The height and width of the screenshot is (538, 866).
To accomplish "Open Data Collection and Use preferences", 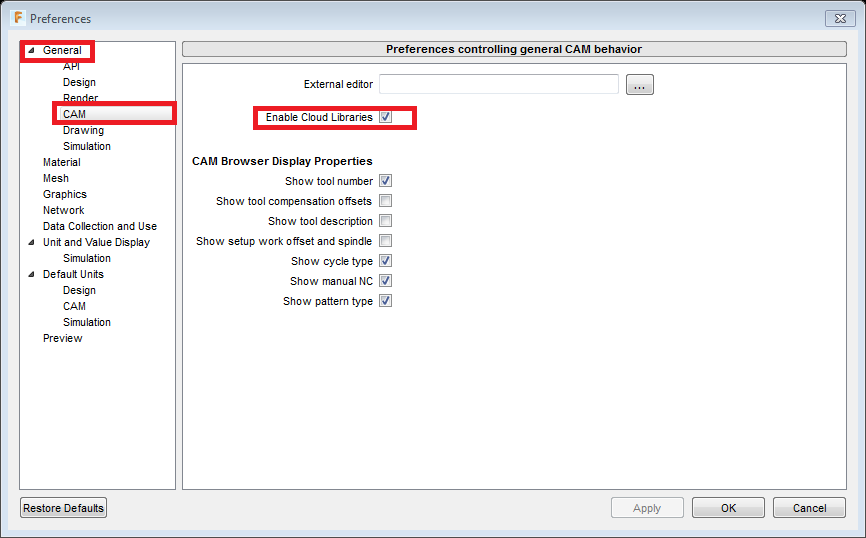I will click(99, 226).
